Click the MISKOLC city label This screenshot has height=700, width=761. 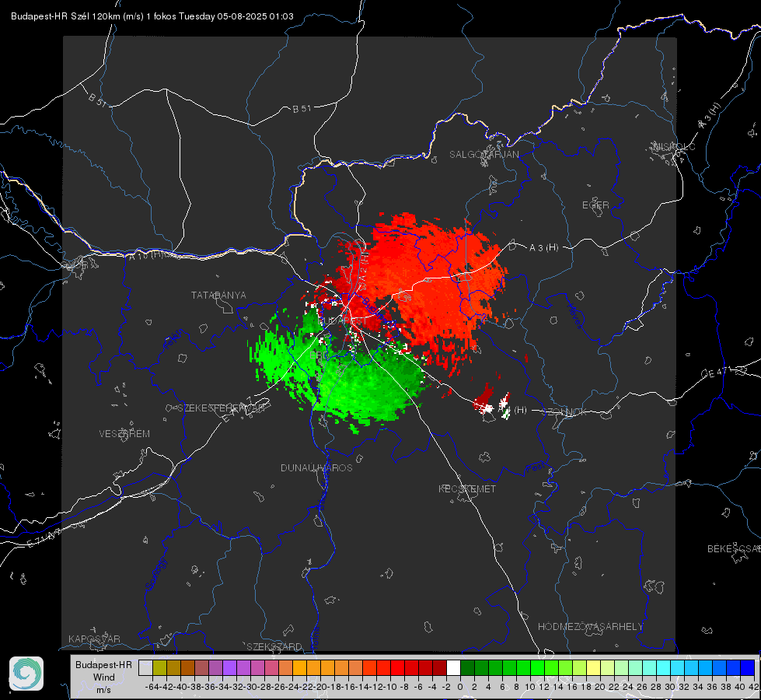click(674, 146)
